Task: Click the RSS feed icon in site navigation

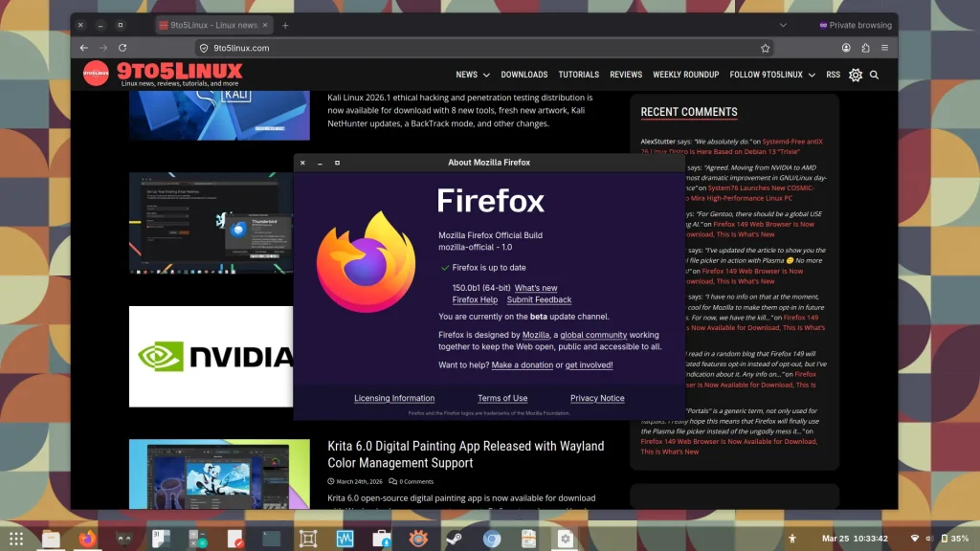Action: point(833,75)
